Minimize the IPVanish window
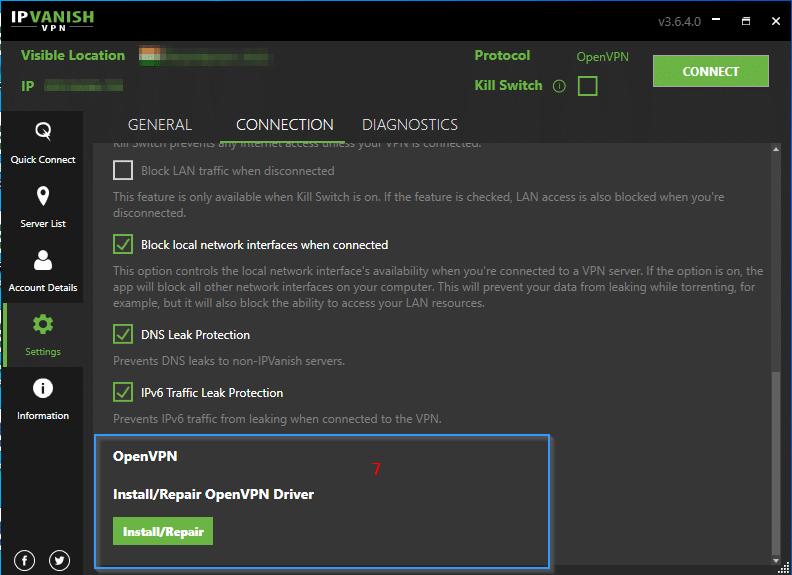Viewport: 792px width, 575px height. pyautogui.click(x=716, y=21)
